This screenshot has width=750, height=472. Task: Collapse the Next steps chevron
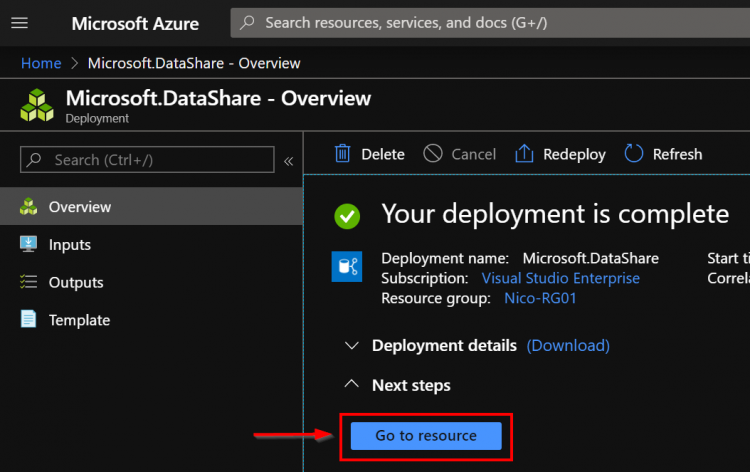(x=352, y=384)
